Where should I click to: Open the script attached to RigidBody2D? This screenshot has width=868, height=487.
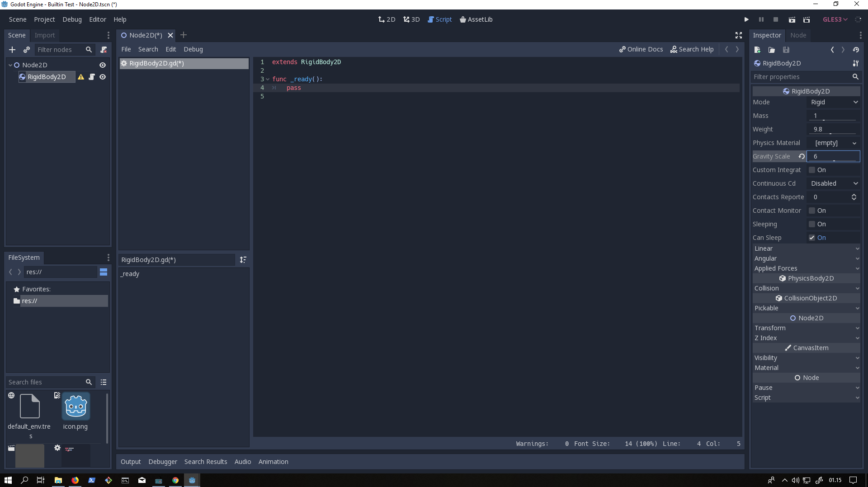pos(92,77)
